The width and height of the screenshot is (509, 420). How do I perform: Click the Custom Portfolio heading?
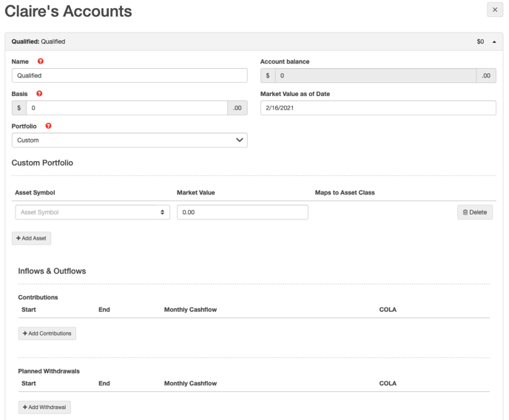pos(42,163)
